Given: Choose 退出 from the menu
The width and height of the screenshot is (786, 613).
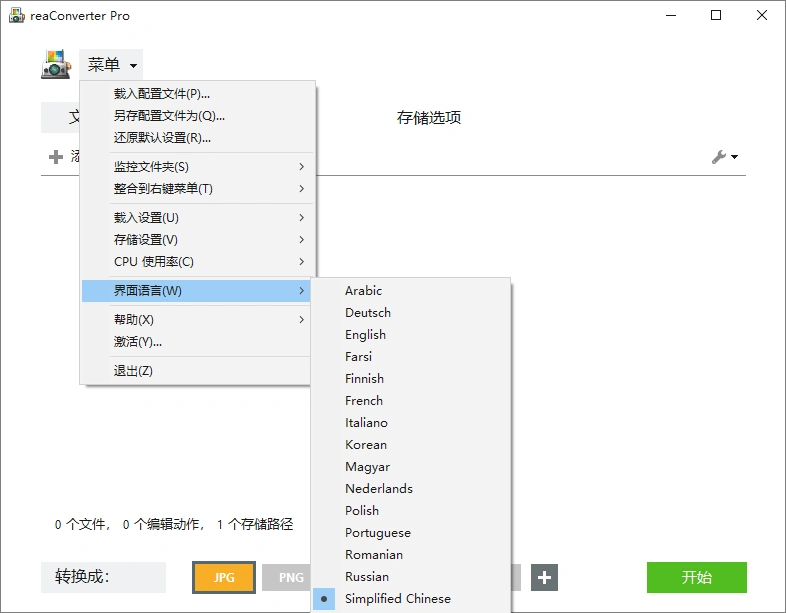Looking at the screenshot, I should (133, 371).
